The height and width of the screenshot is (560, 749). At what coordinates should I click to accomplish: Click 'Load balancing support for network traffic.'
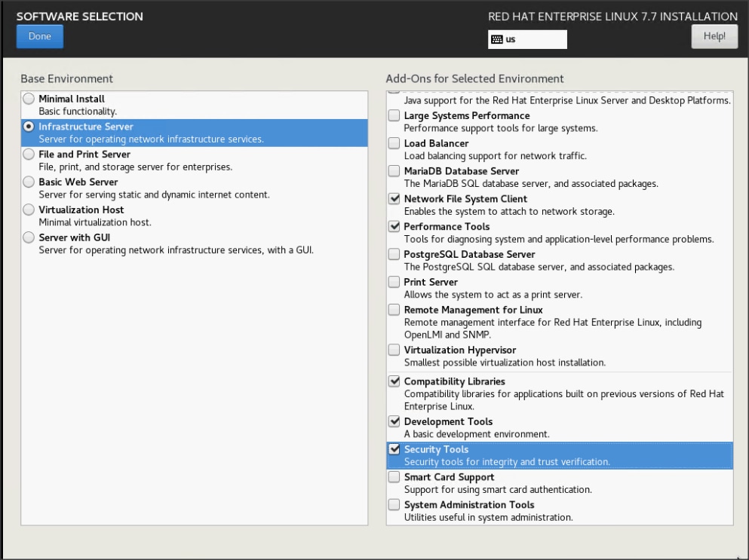[496, 155]
